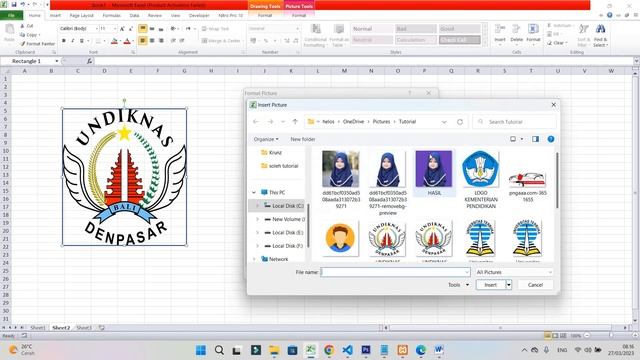Toggle Bold formatting
640x360 pixels.
64,41
